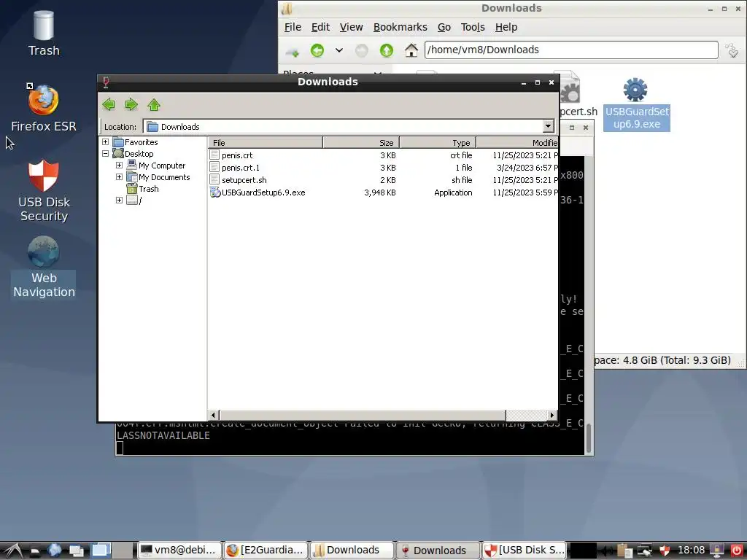The image size is (747, 560).
Task: Click the red power button in taskbar
Action: [x=737, y=551]
